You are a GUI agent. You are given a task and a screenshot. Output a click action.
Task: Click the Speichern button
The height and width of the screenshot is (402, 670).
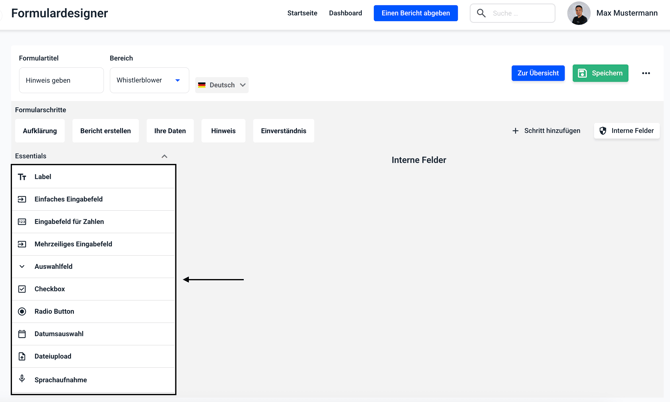pos(600,73)
